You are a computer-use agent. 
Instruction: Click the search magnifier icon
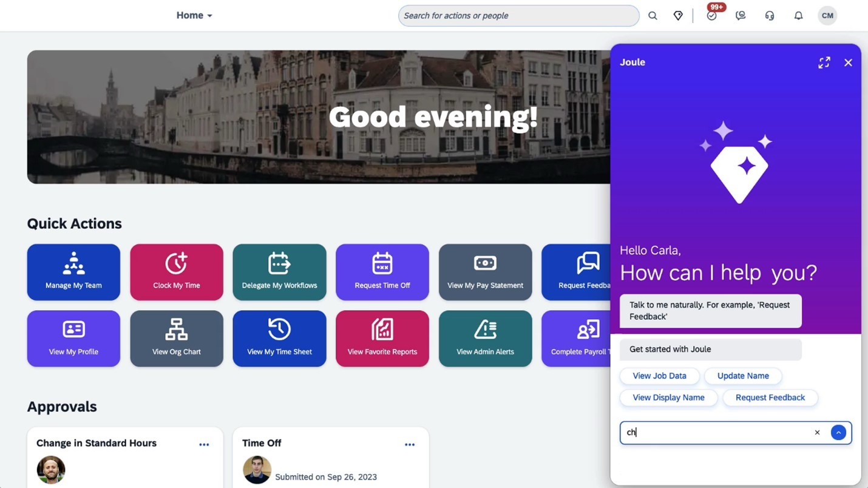653,16
